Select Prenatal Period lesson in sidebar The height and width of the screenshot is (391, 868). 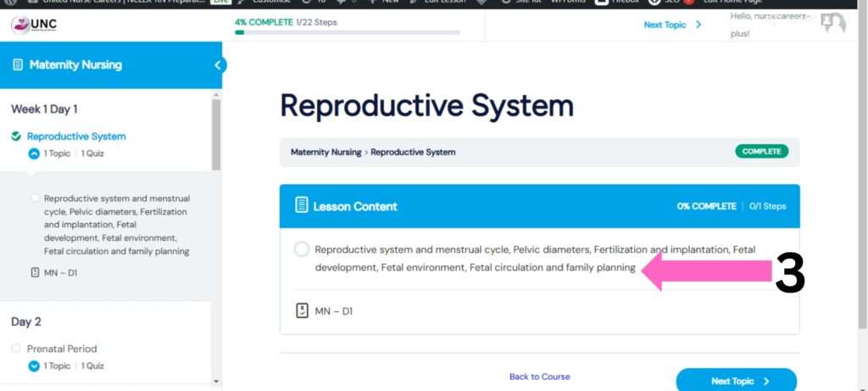[62, 349]
